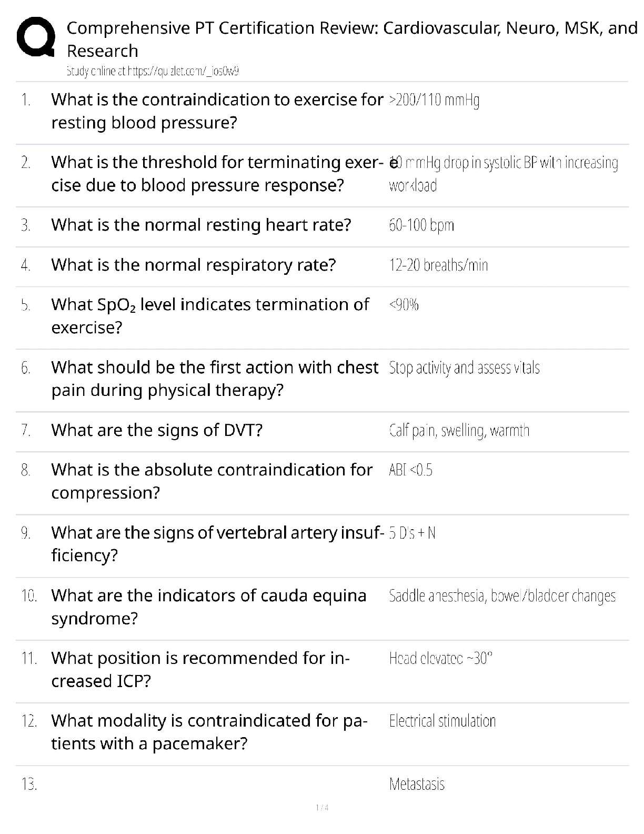Select the Stop activity and assess vitals answer
Image resolution: width=644 pixels, height=834 pixels.
[464, 368]
